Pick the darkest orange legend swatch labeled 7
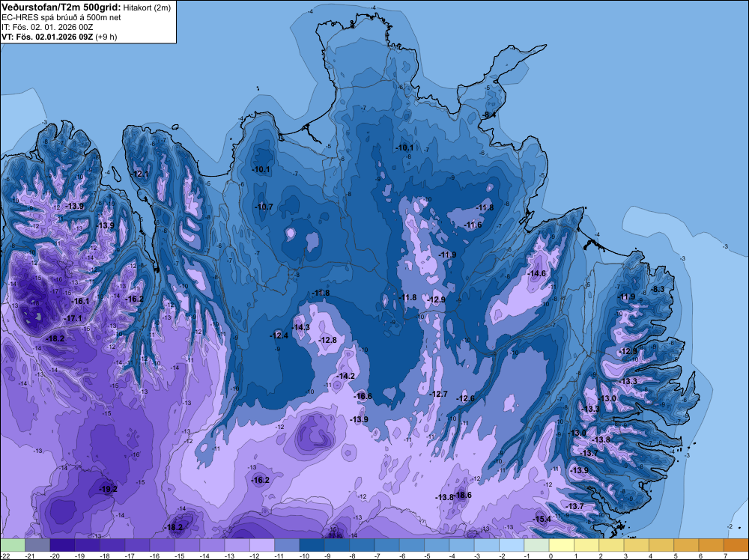Screen dimensions: 749x560 (736, 545)
